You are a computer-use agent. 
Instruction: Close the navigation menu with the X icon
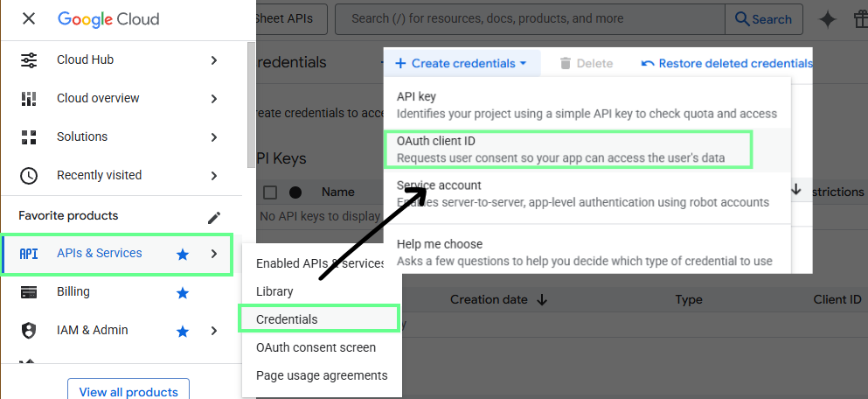coord(29,19)
